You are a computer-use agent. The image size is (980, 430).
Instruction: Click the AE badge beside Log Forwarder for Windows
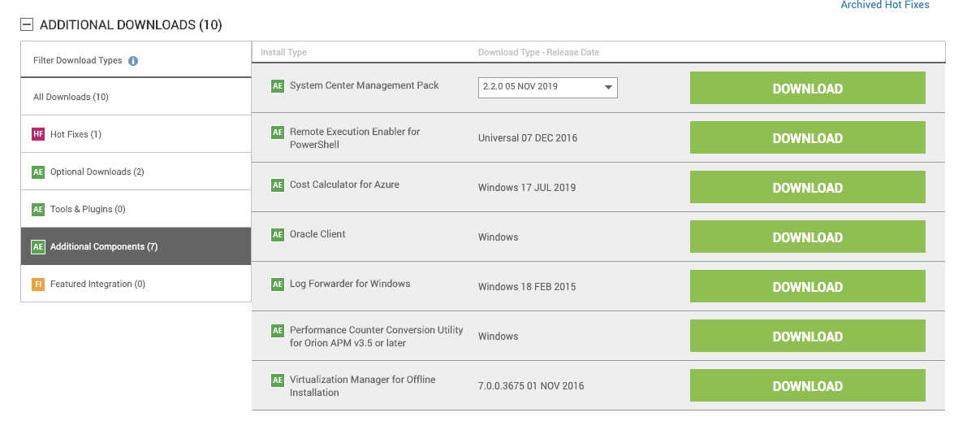pos(278,284)
